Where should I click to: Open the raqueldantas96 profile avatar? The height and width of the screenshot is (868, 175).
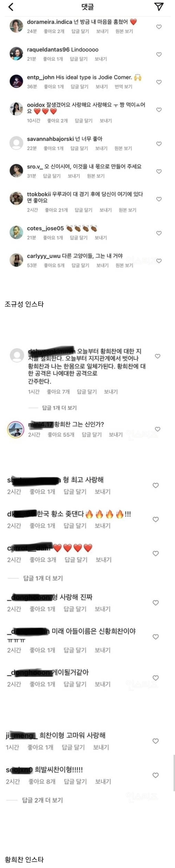(16, 54)
